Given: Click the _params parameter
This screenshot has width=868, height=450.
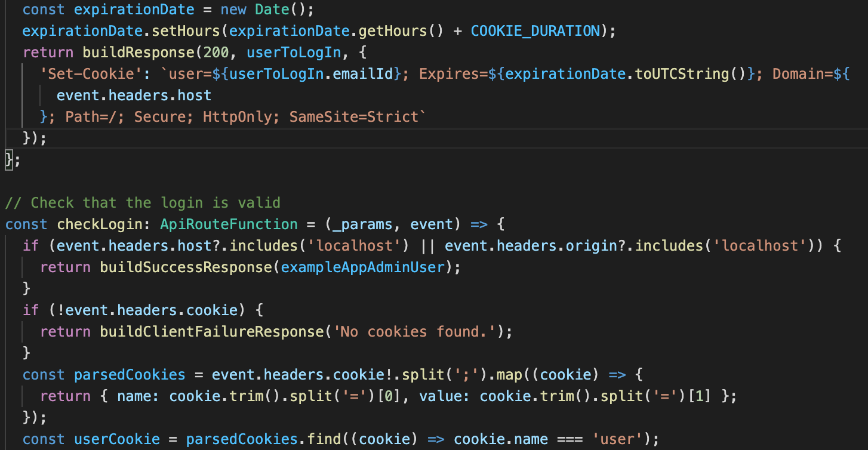Looking at the screenshot, I should (364, 224).
